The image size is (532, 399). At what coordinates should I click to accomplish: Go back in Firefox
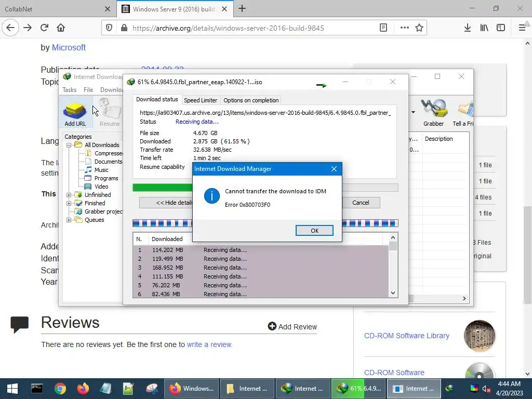[x=10, y=28]
